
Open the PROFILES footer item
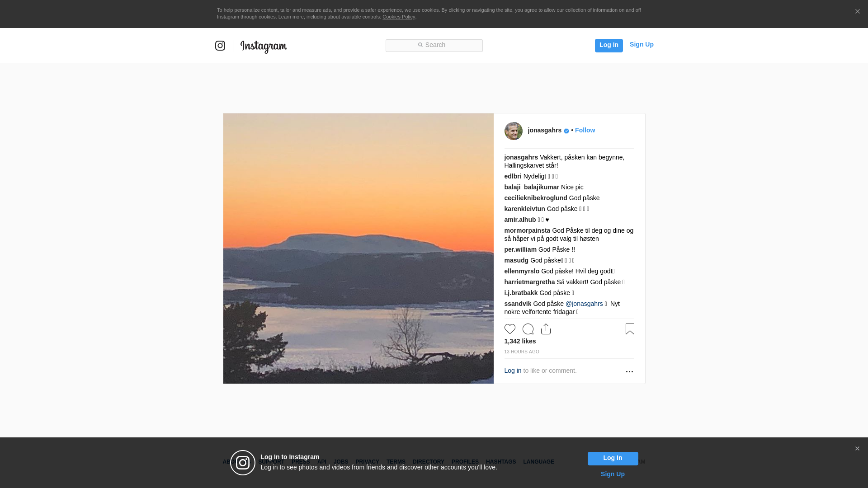coord(465,462)
